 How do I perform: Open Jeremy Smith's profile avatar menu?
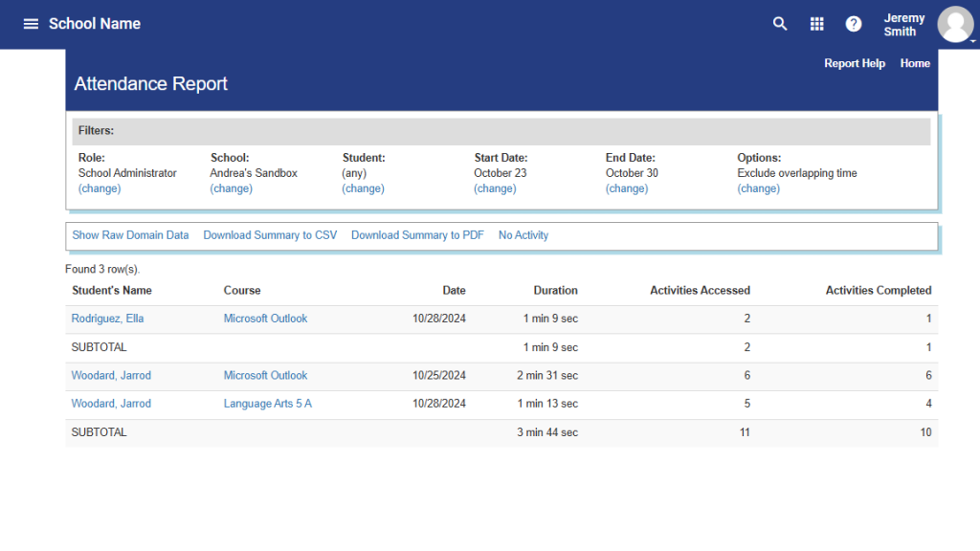(x=955, y=25)
